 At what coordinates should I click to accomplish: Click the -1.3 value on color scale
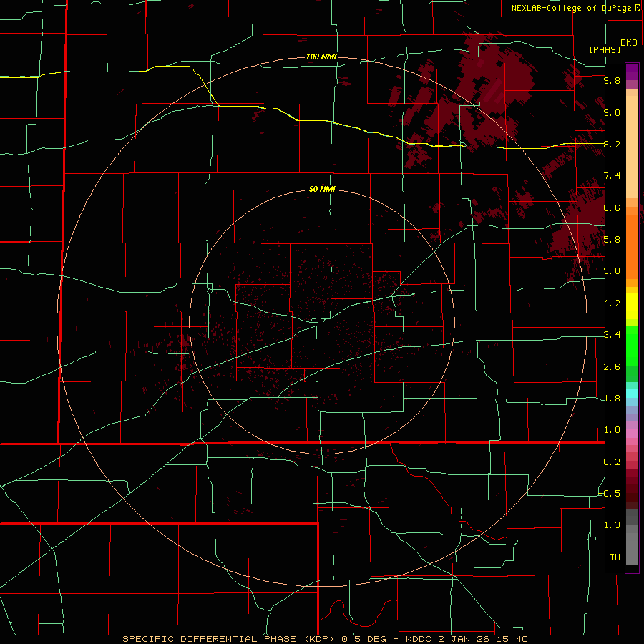(x=609, y=525)
